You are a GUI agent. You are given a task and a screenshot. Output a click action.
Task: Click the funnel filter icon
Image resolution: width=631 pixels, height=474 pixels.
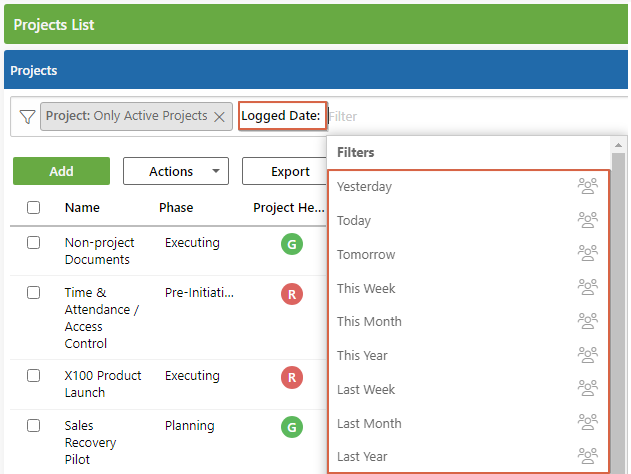27,117
